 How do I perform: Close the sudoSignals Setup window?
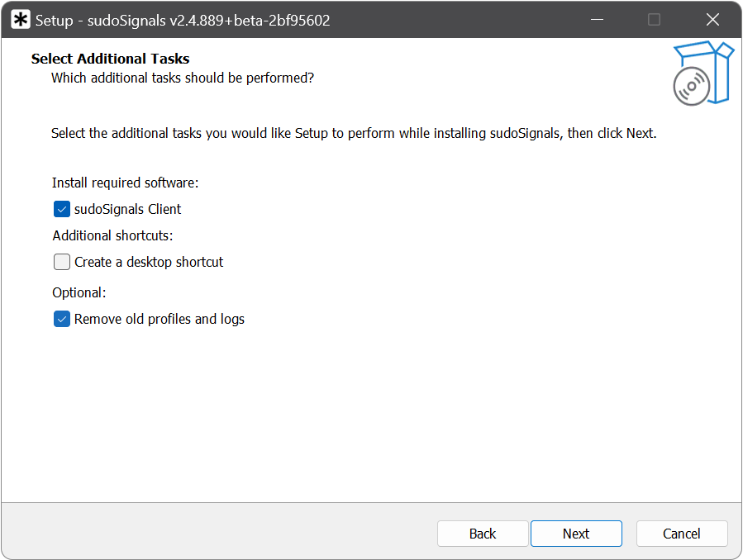[712, 21]
